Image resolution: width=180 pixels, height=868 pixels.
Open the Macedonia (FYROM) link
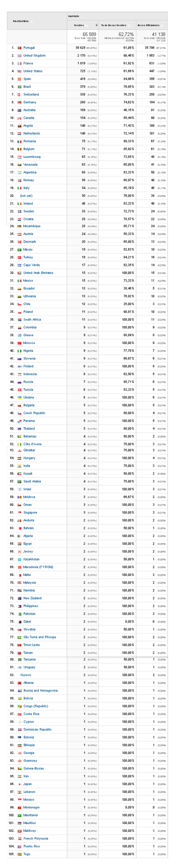(38, 567)
